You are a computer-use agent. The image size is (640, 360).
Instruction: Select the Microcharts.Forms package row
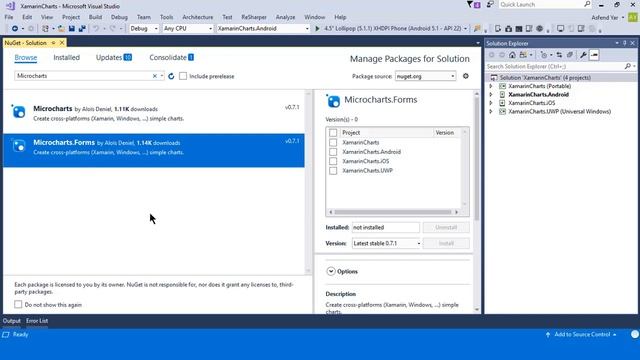(x=154, y=151)
